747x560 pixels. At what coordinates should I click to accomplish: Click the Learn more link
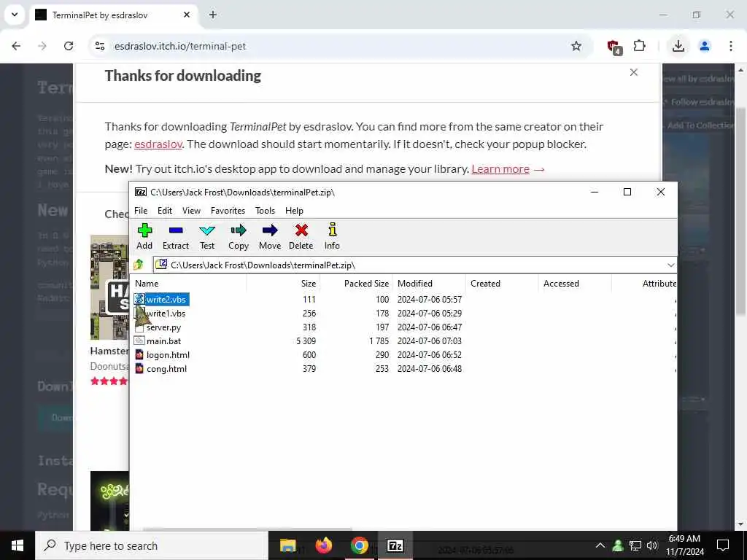(500, 169)
